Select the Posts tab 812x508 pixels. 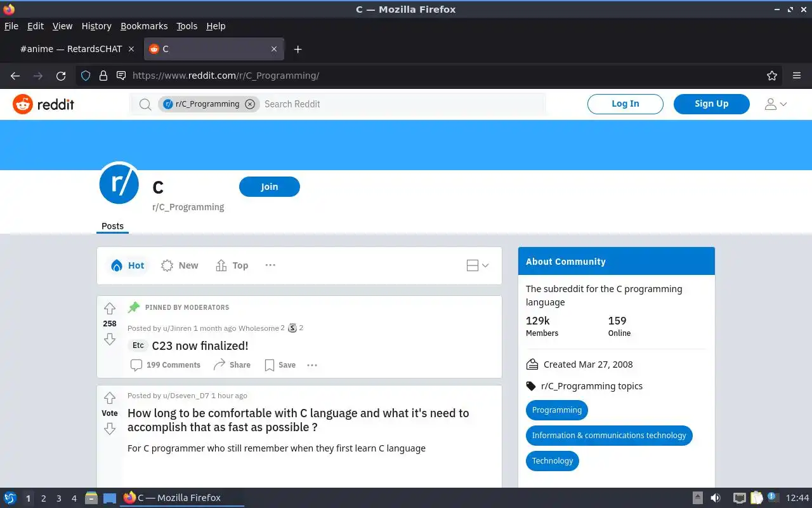113,226
